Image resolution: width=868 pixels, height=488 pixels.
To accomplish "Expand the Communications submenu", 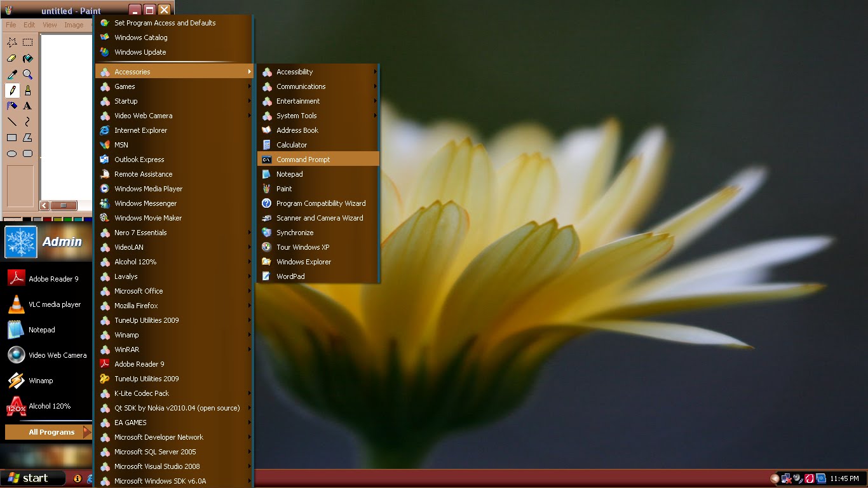I will pyautogui.click(x=318, y=86).
